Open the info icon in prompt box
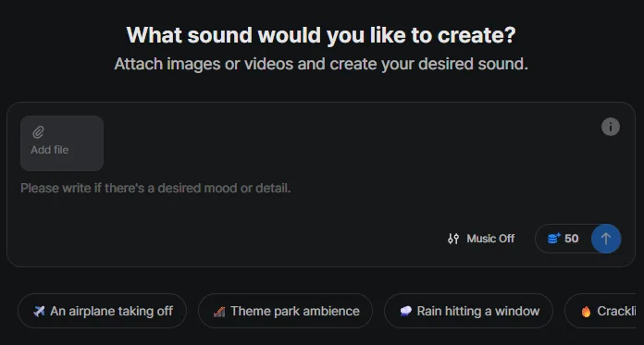644x345 pixels. click(x=611, y=127)
